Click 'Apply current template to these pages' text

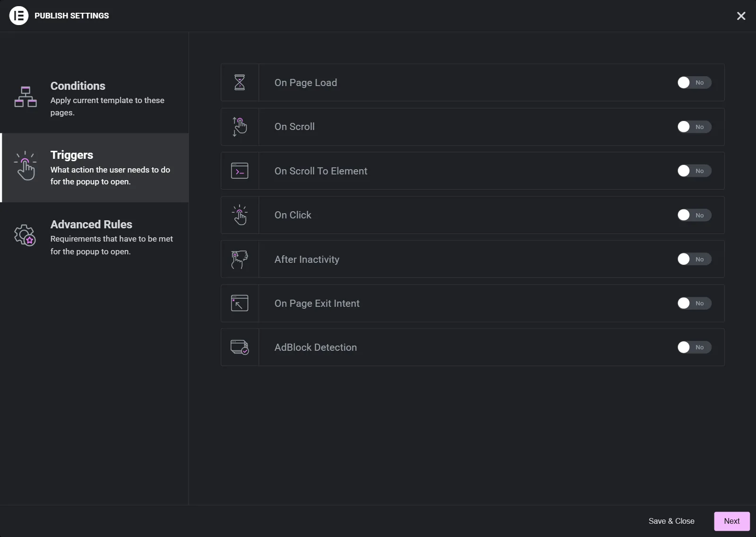tap(107, 106)
